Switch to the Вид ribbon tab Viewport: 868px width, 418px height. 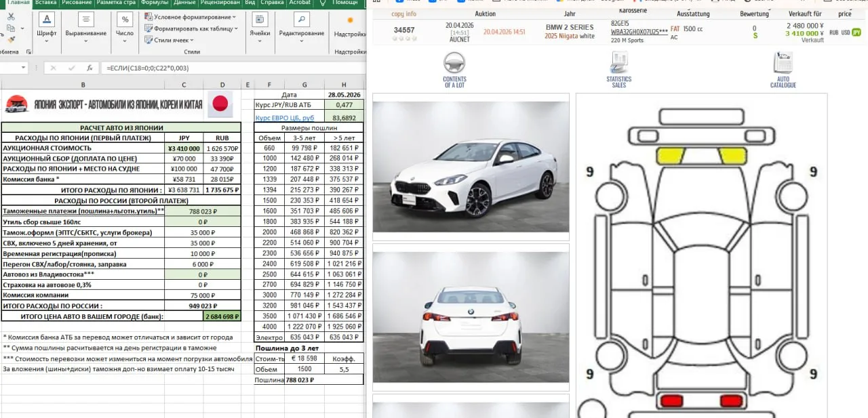coord(250,3)
